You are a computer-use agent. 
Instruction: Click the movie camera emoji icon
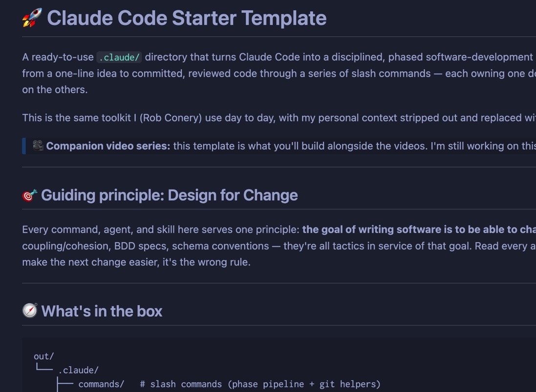click(x=38, y=146)
